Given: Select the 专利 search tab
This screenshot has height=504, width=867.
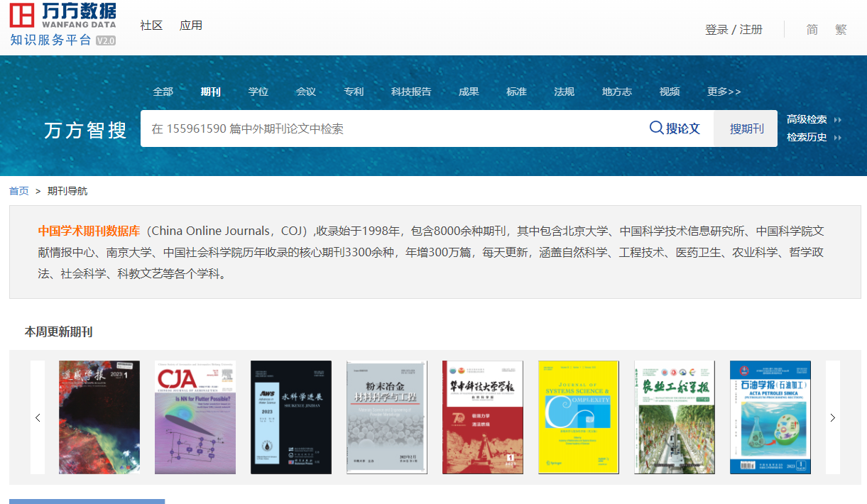Looking at the screenshot, I should (354, 92).
